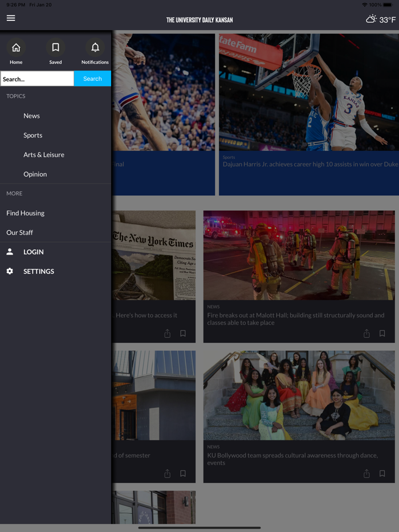Open the basketball dunk photo with State Farm banner
The image size is (399, 532).
(x=309, y=92)
